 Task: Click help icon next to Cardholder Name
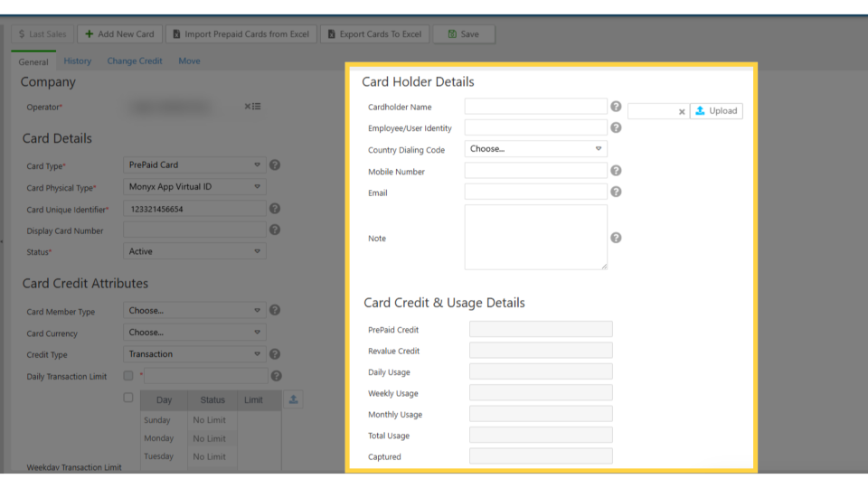tap(616, 107)
